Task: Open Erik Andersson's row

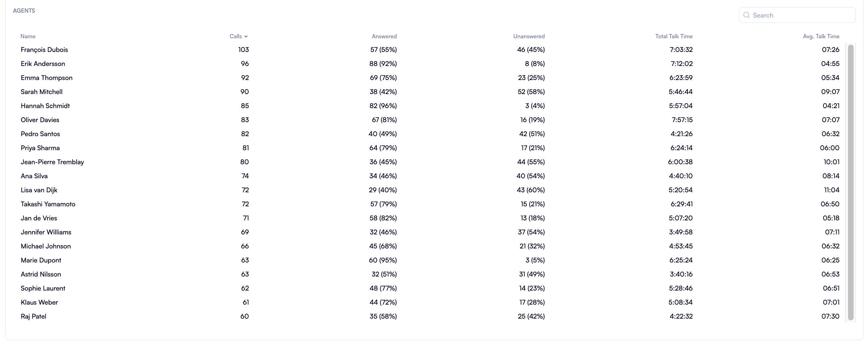Action: (x=43, y=64)
